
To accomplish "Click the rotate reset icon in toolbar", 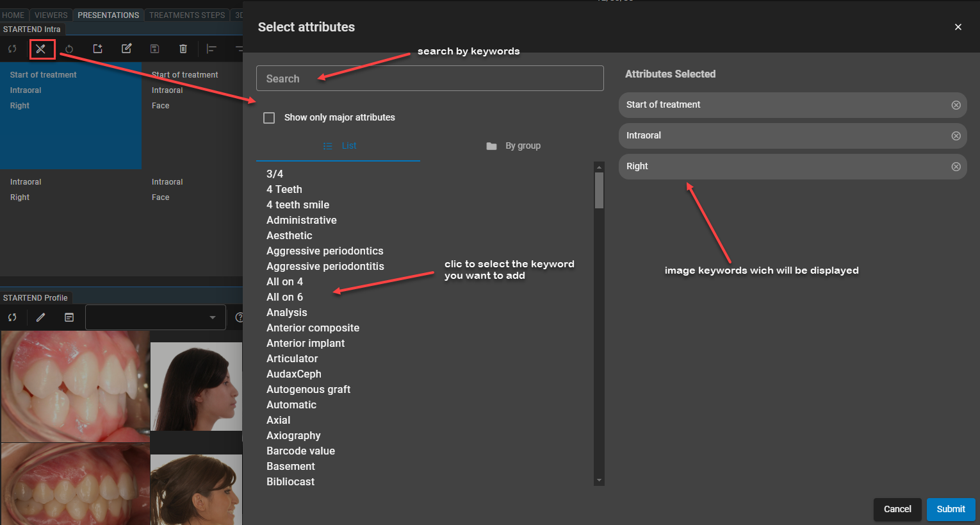I will pos(69,49).
